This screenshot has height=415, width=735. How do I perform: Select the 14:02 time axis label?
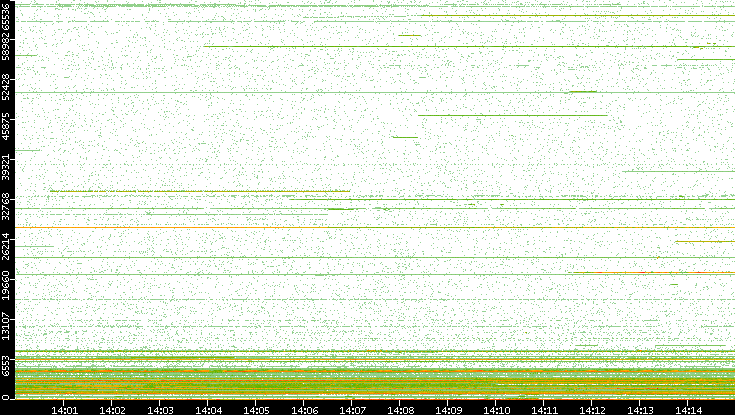[x=112, y=411]
